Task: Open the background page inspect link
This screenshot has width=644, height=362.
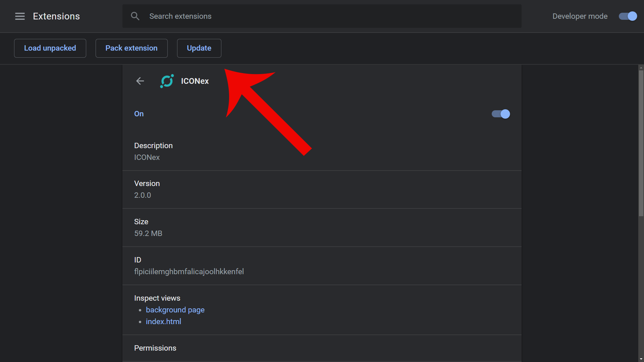Action: click(175, 310)
